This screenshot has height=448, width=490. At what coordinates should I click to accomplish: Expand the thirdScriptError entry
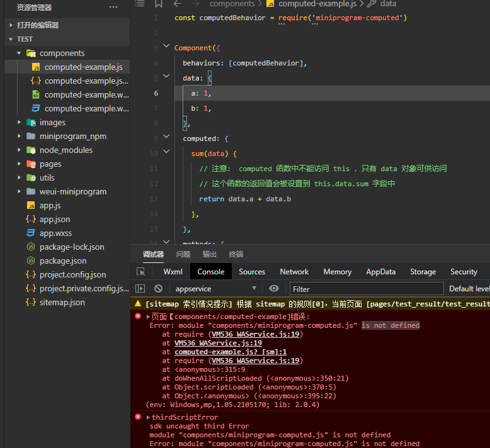(148, 417)
